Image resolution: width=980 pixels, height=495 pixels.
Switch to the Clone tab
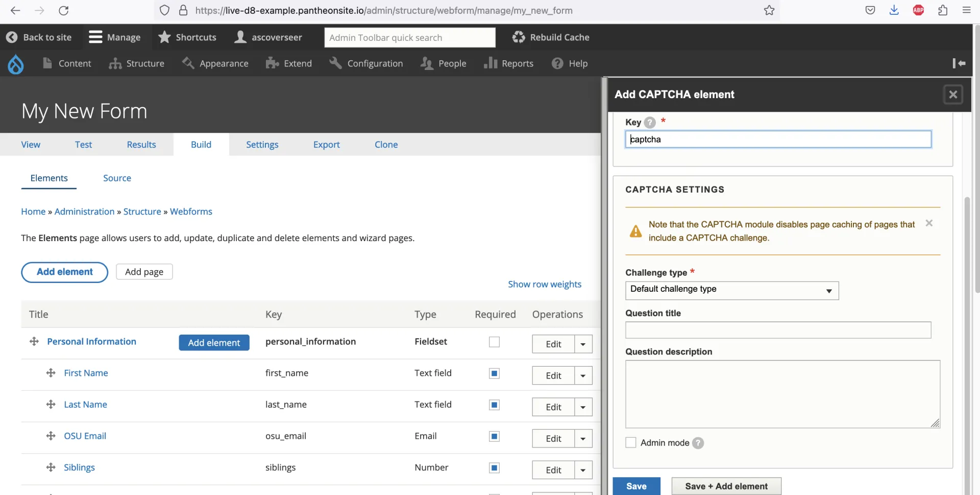(386, 145)
